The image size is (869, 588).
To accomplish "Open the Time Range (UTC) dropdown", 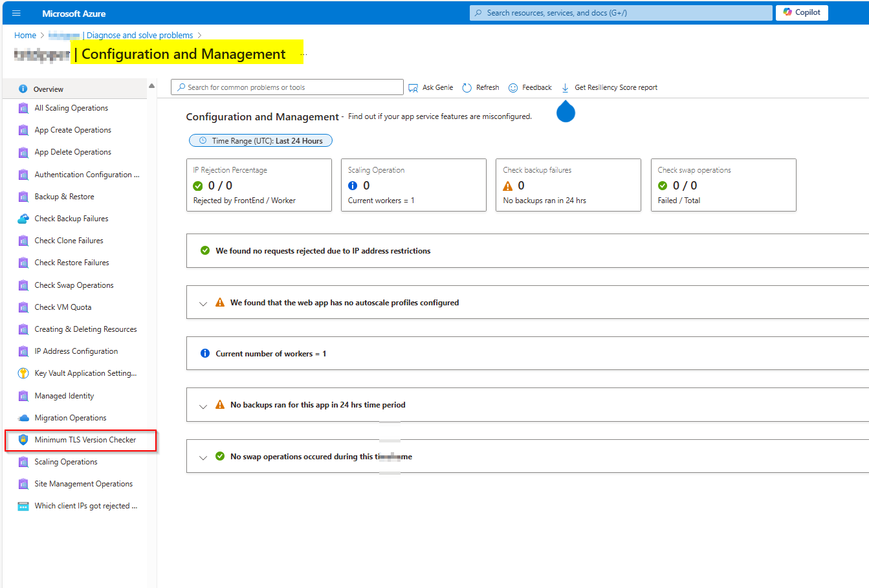I will tap(260, 140).
